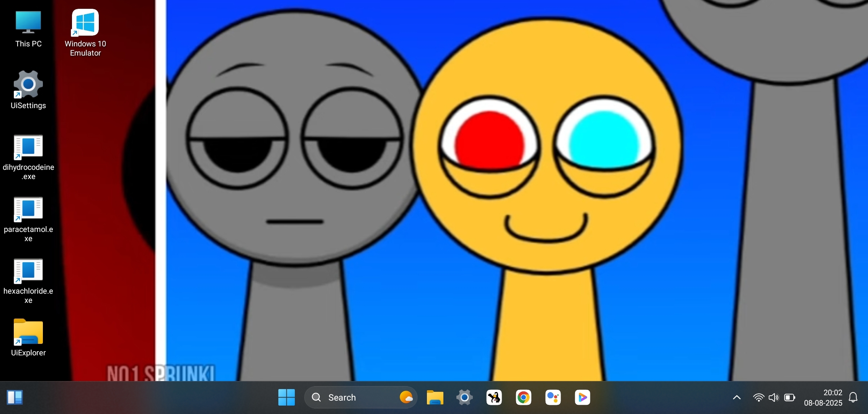
Task: Expand the hidden system tray chevron
Action: point(737,398)
